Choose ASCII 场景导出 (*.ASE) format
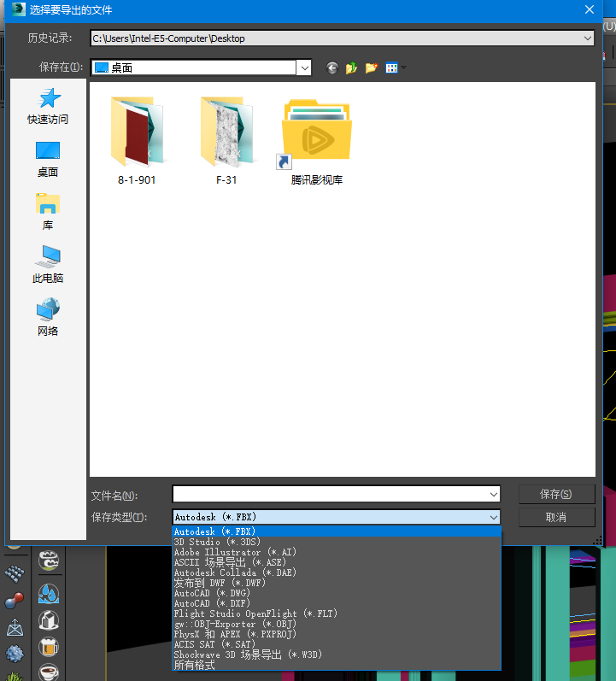This screenshot has height=681, width=616. (337, 562)
